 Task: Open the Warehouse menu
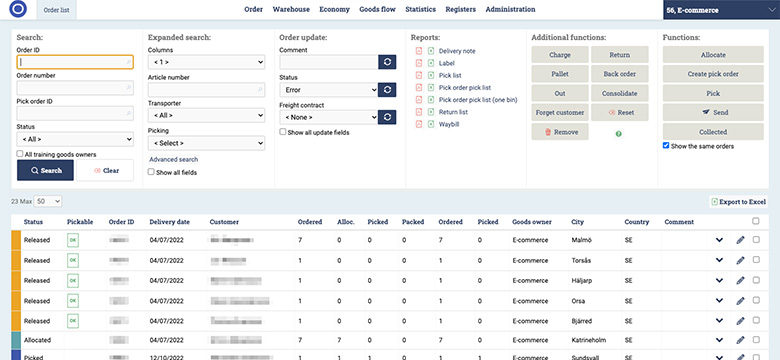pos(291,9)
